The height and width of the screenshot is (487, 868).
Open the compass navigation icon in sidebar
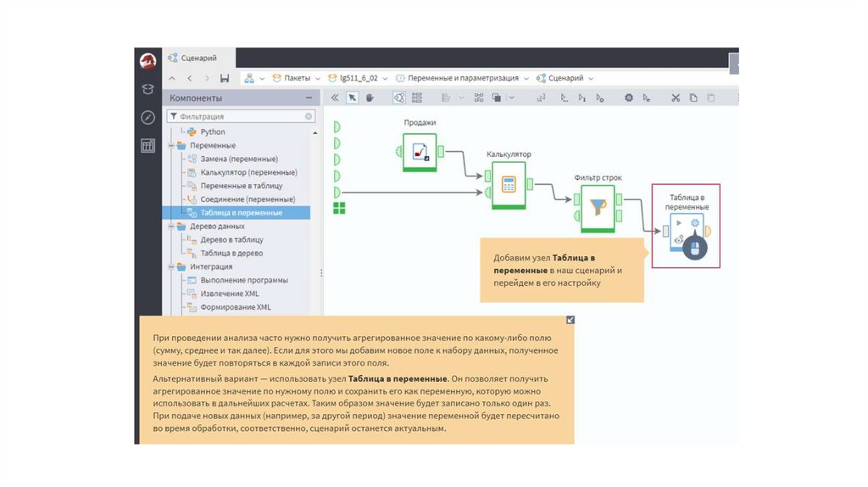[147, 117]
